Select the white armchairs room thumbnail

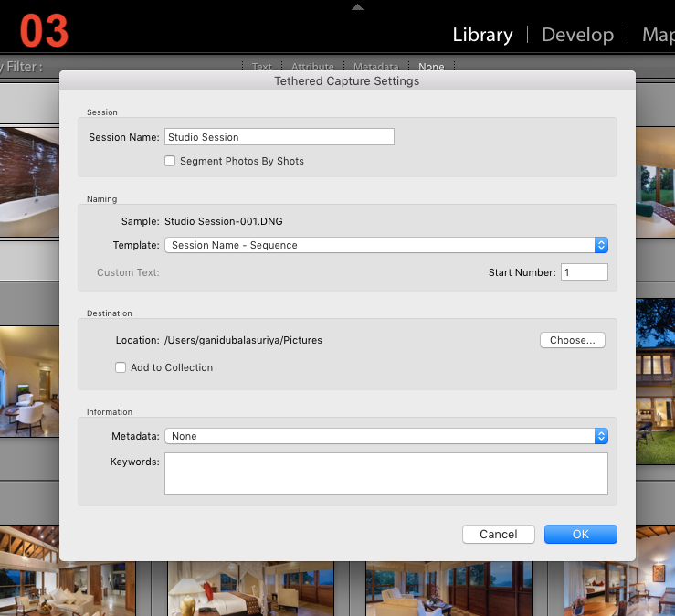coord(29,382)
